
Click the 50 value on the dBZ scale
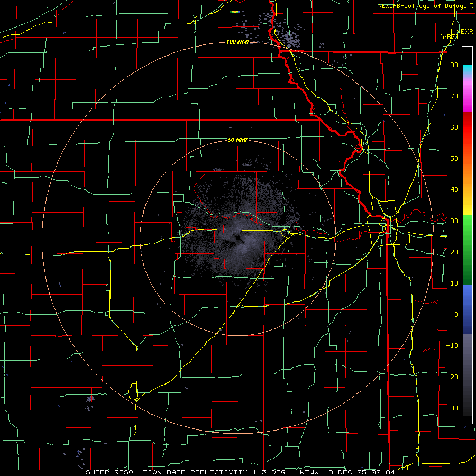pyautogui.click(x=454, y=159)
